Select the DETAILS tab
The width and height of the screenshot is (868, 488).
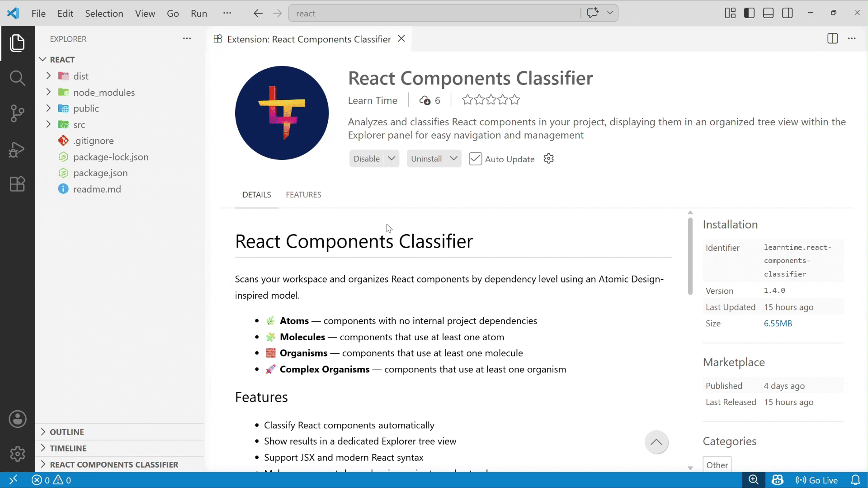[256, 195]
